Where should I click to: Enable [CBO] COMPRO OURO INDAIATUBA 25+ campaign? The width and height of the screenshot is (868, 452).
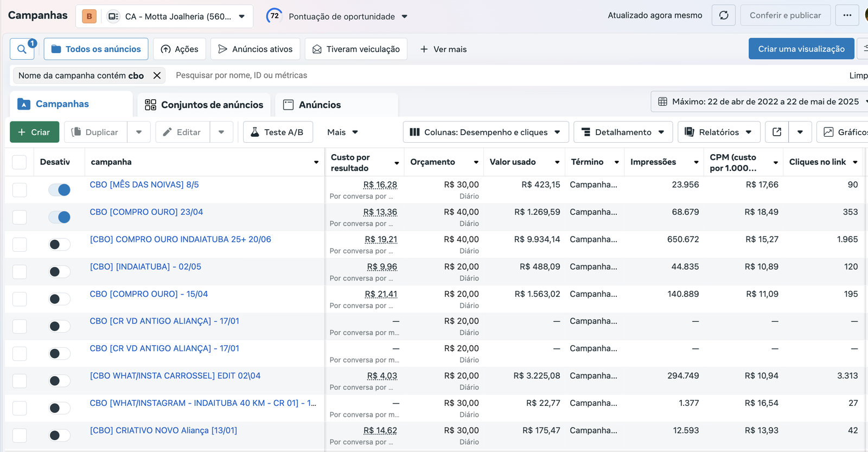click(59, 244)
